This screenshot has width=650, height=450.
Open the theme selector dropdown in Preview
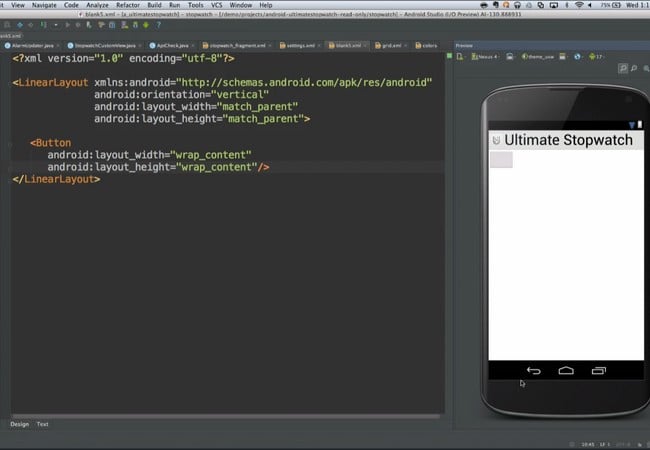click(538, 56)
